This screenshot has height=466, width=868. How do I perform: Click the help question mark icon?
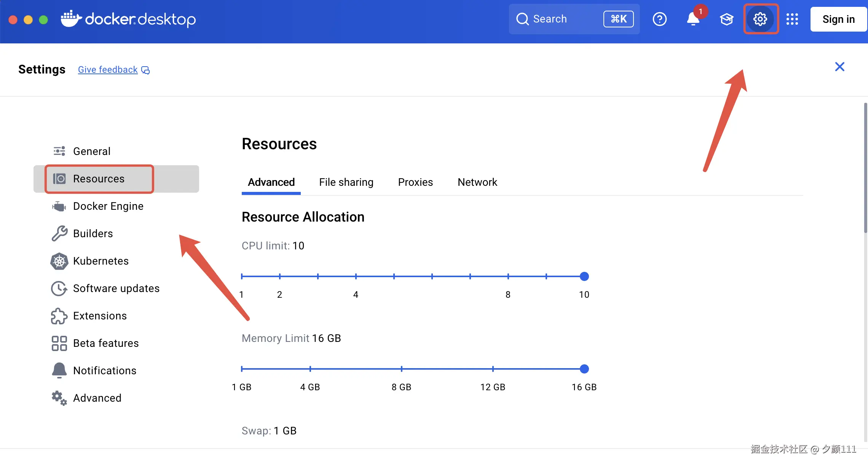pos(659,19)
